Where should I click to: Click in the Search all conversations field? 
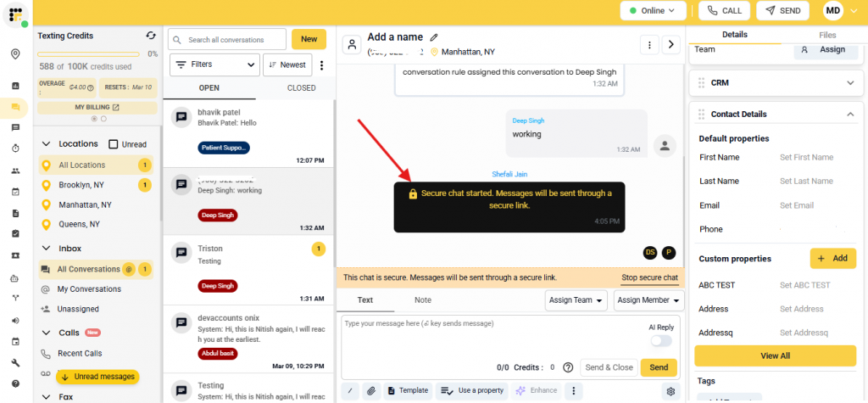coord(227,40)
